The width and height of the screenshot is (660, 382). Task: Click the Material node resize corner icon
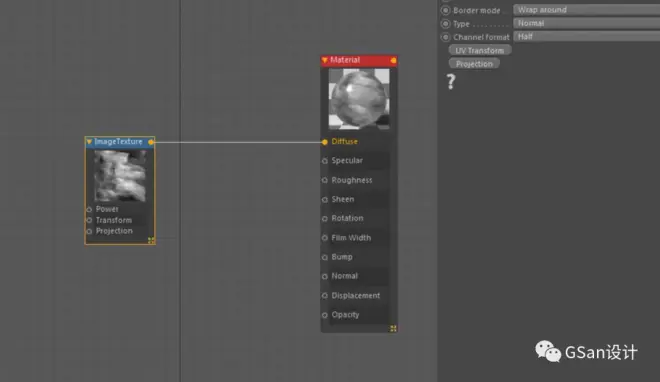coord(393,328)
